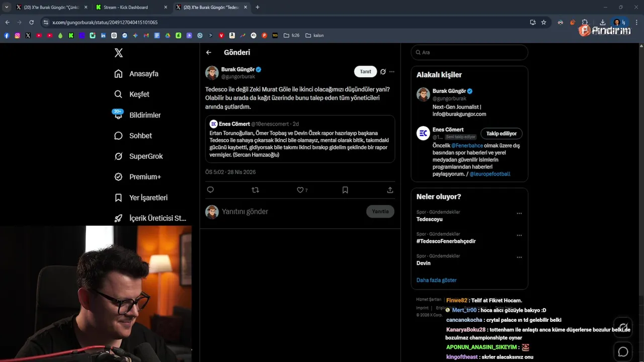Open SuperGrok from the sidebar
Image resolution: width=644 pixels, height=362 pixels.
point(138,156)
